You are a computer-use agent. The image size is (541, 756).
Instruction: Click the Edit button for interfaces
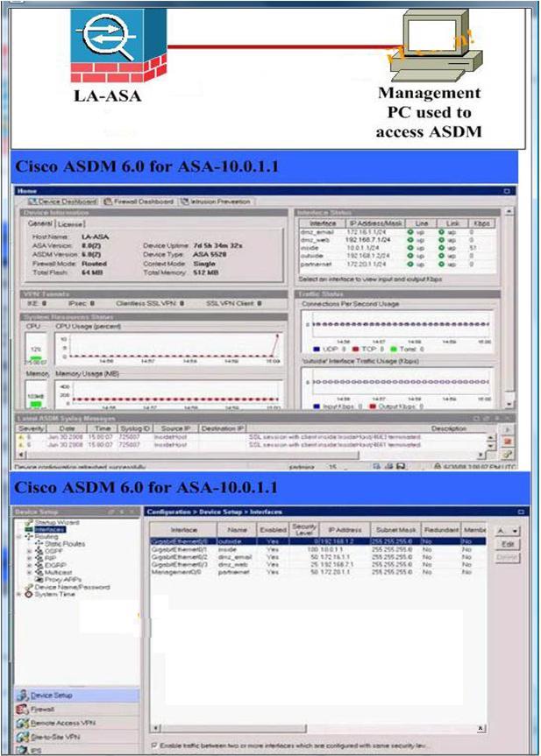point(508,544)
